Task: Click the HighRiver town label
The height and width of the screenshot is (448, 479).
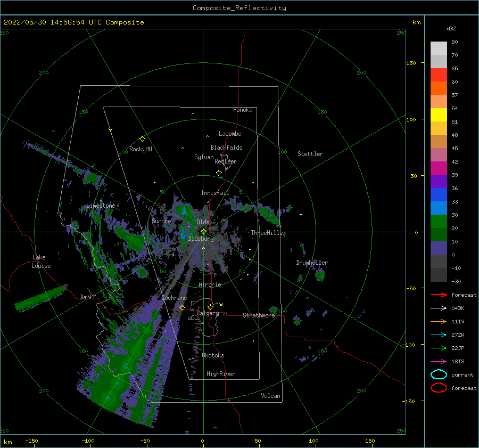Action: pyautogui.click(x=220, y=374)
